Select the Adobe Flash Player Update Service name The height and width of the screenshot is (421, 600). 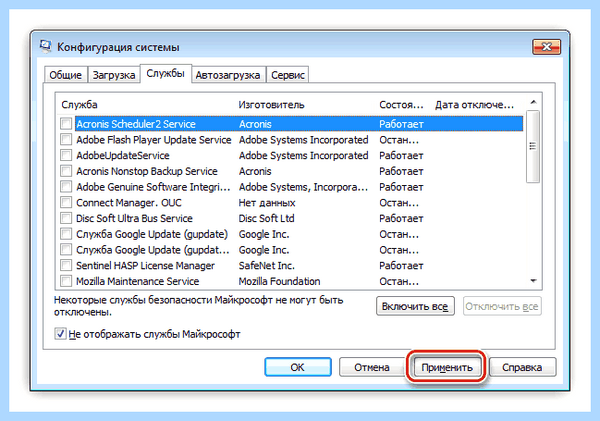[153, 140]
